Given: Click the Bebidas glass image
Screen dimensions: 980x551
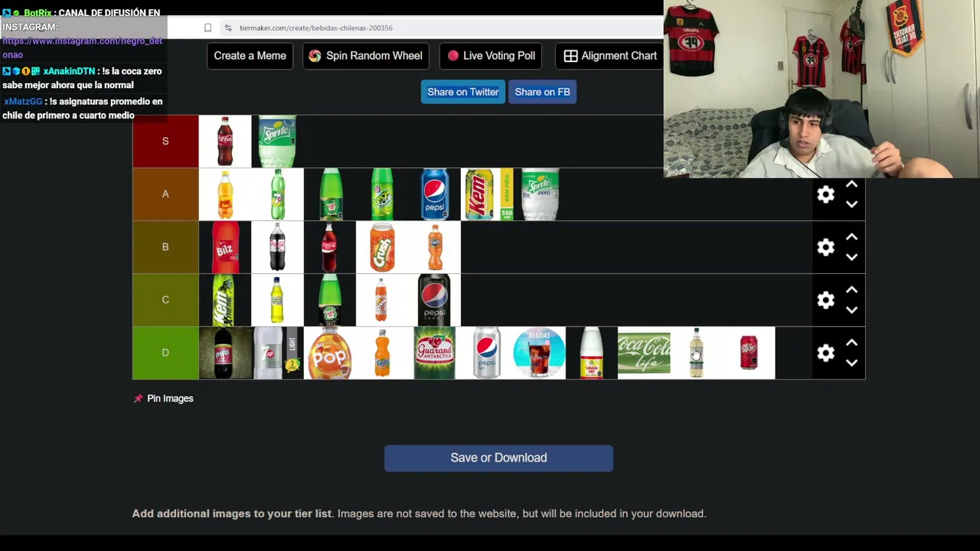Looking at the screenshot, I should tap(539, 353).
